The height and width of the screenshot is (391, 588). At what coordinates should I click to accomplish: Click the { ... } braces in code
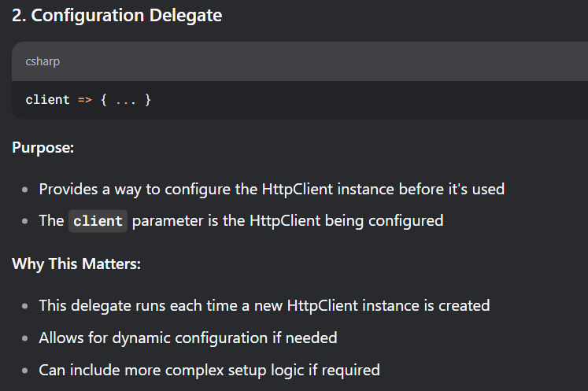(126, 100)
